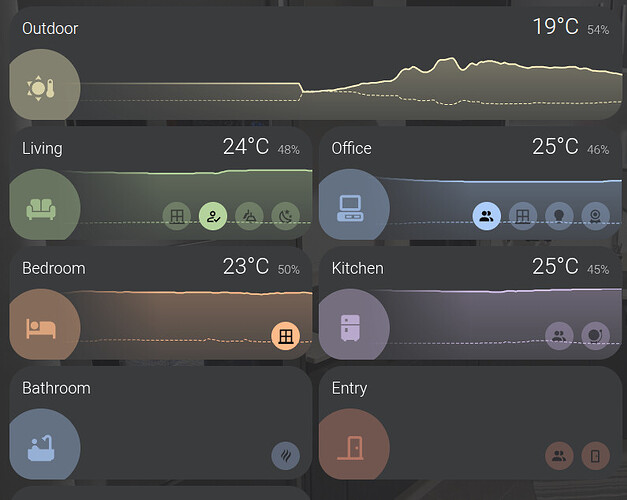Click the Kitchen refrigerator icon
This screenshot has width=627, height=500.
tap(350, 328)
